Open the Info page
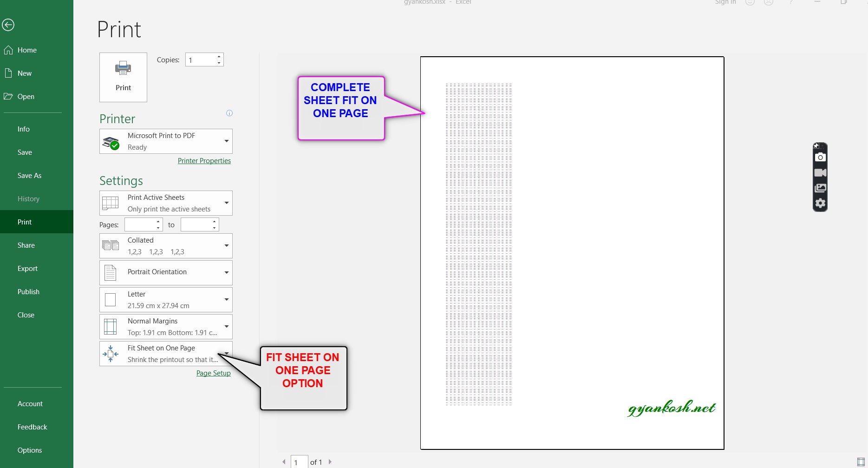The width and height of the screenshot is (868, 468). [37, 129]
